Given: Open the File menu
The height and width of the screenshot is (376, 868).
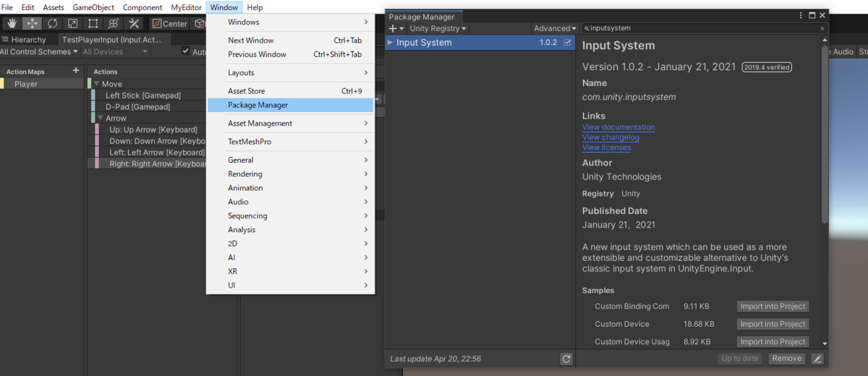Looking at the screenshot, I should (7, 7).
